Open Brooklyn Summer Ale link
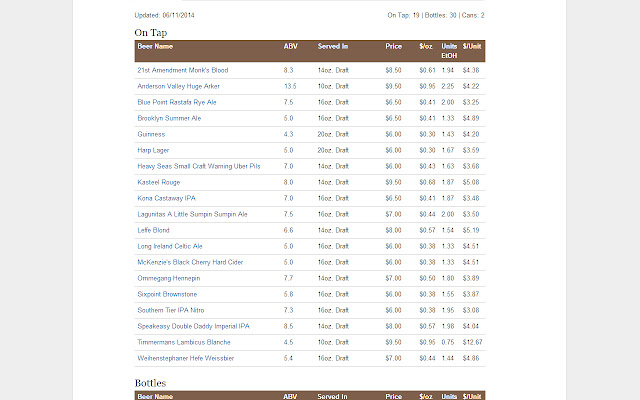 (169, 118)
